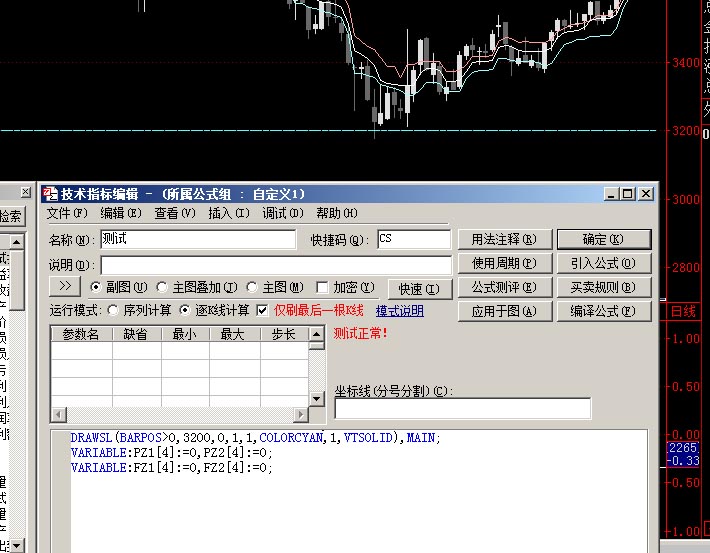Viewport: 710px width, 553px height.
Task: Click the 编译公式(F) button
Action: [604, 311]
